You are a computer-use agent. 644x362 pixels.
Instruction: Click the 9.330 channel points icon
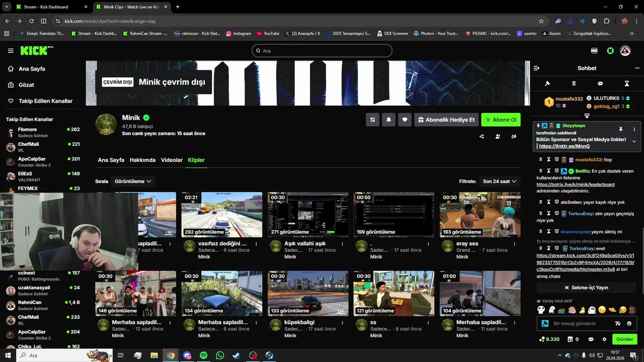(541, 339)
